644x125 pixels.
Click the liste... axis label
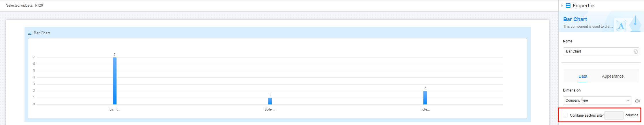425,109
